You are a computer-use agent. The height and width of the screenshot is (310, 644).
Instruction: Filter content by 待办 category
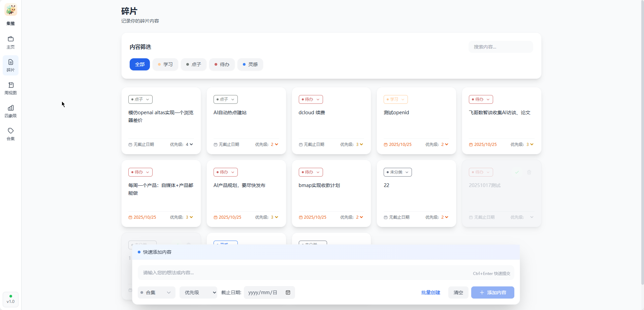[222, 64]
